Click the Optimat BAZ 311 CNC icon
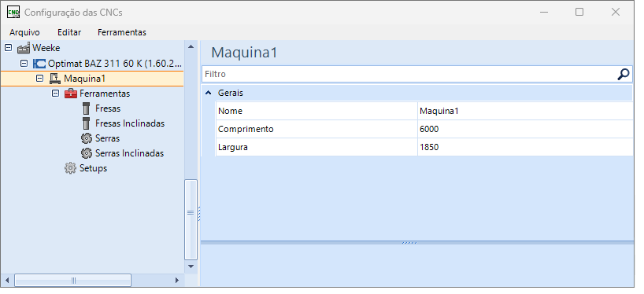Screen dimensions: 644x294 [x=39, y=64]
